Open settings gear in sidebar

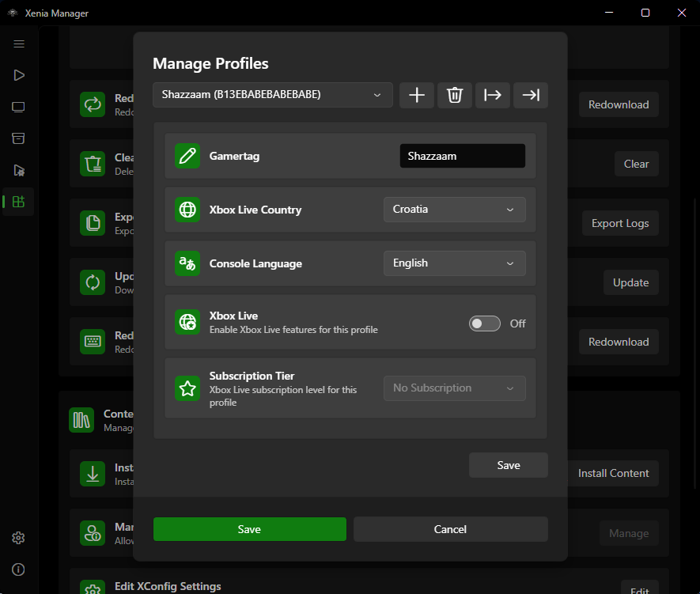click(x=18, y=538)
